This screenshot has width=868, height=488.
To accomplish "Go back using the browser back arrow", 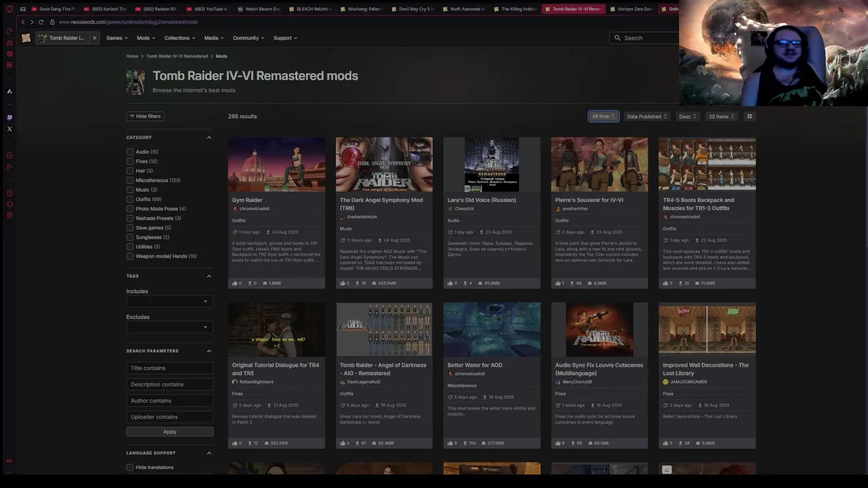I will point(22,22).
